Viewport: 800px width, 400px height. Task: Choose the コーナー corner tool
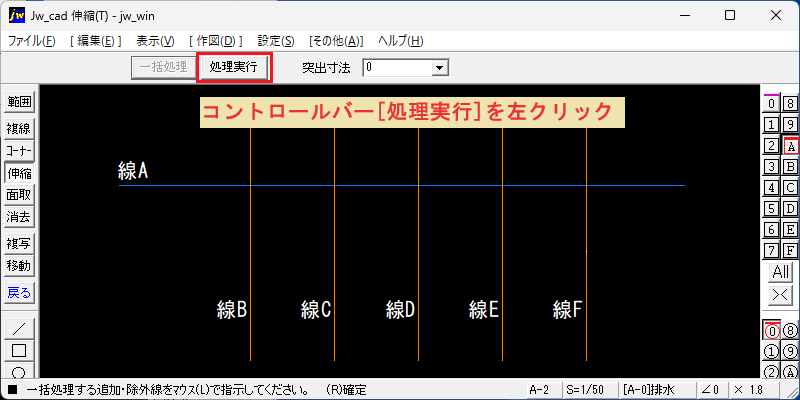[19, 151]
